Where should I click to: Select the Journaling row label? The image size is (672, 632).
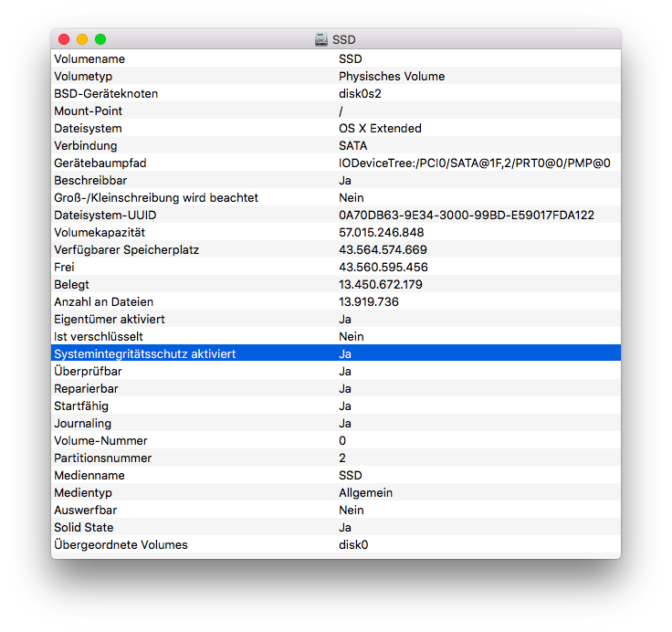[82, 424]
